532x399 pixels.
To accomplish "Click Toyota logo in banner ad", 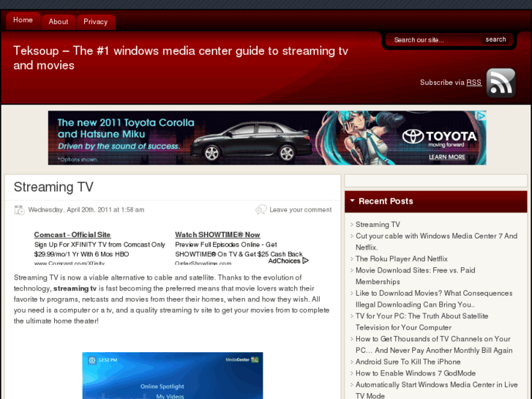I will click(439, 137).
